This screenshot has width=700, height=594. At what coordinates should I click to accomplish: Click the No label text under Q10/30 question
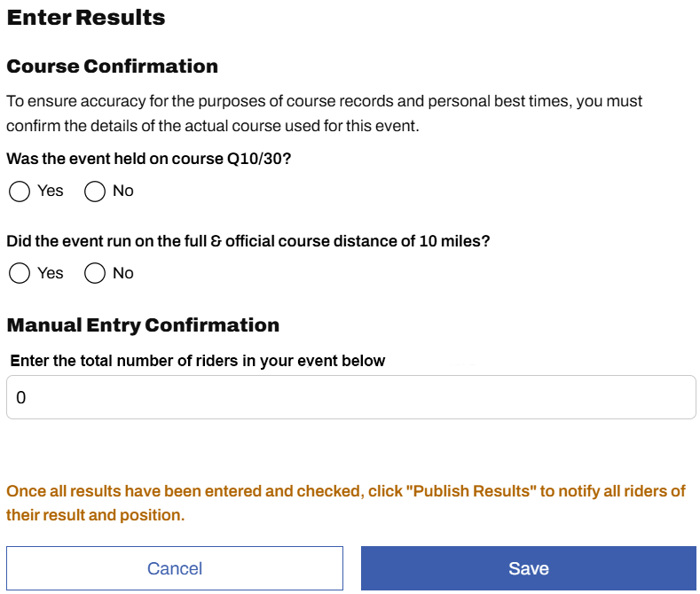[123, 191]
